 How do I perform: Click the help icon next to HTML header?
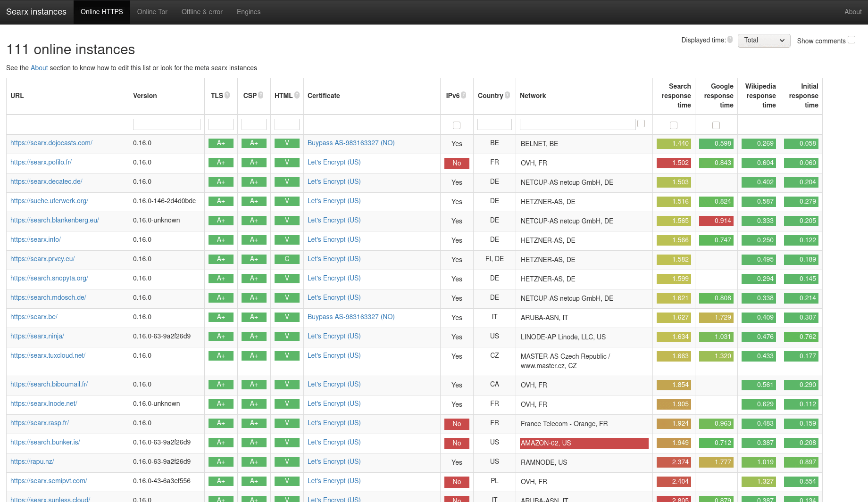click(x=297, y=95)
